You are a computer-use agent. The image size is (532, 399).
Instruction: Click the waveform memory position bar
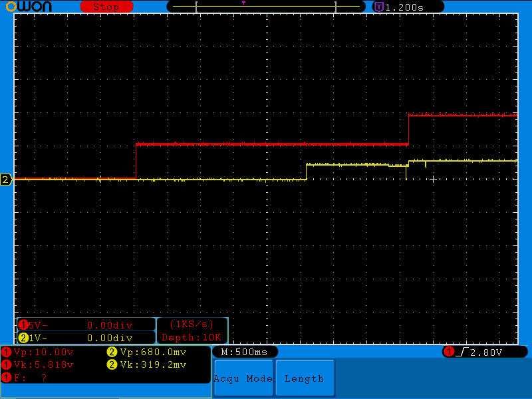(266, 7)
